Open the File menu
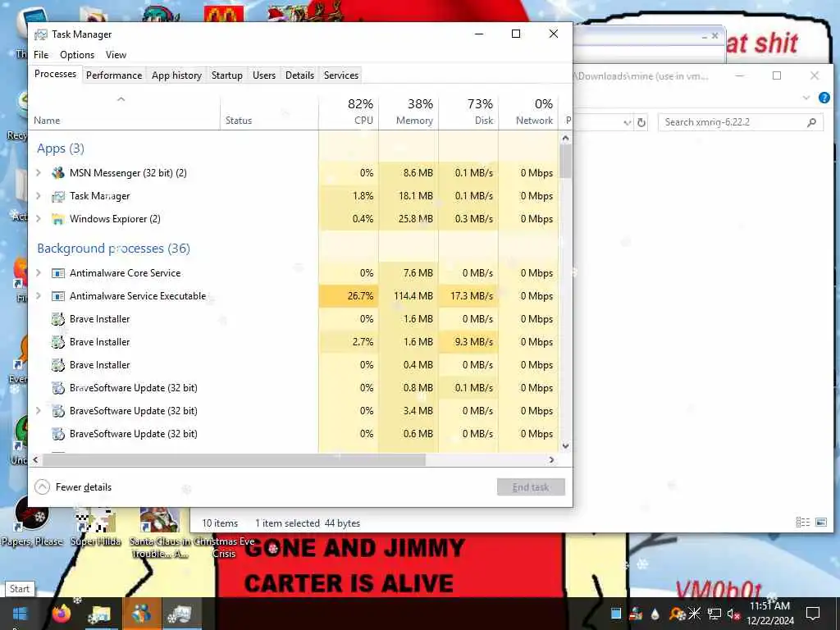 coord(41,55)
